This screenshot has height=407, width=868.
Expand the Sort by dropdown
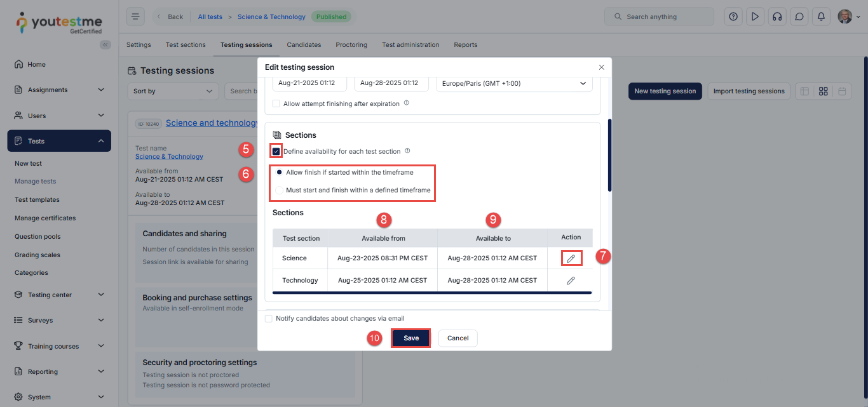[x=173, y=91]
